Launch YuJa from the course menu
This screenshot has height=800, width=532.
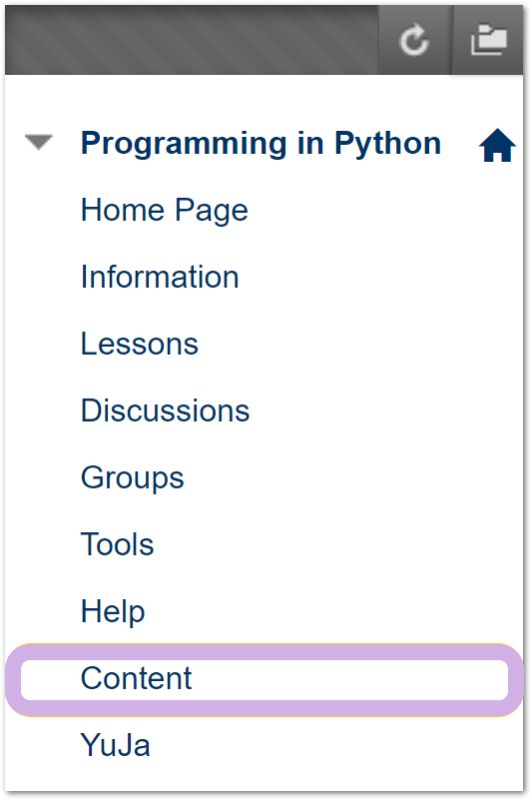[x=115, y=745]
